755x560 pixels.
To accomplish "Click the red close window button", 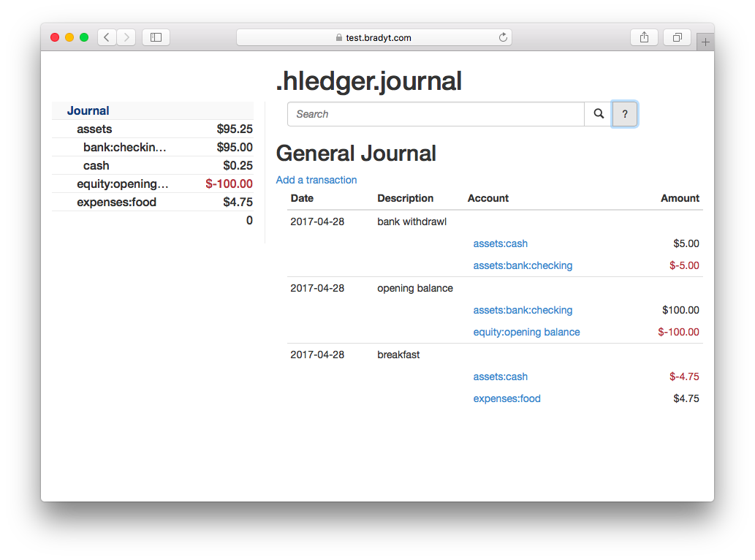I will 55,37.
